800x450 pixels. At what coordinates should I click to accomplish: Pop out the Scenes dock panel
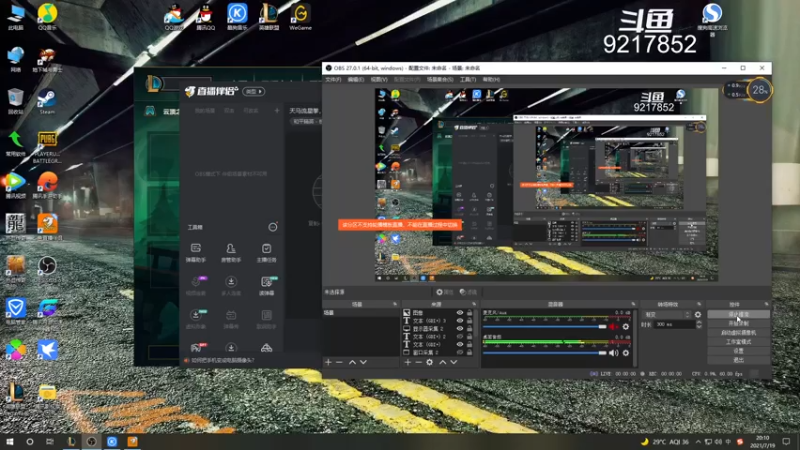click(x=395, y=304)
